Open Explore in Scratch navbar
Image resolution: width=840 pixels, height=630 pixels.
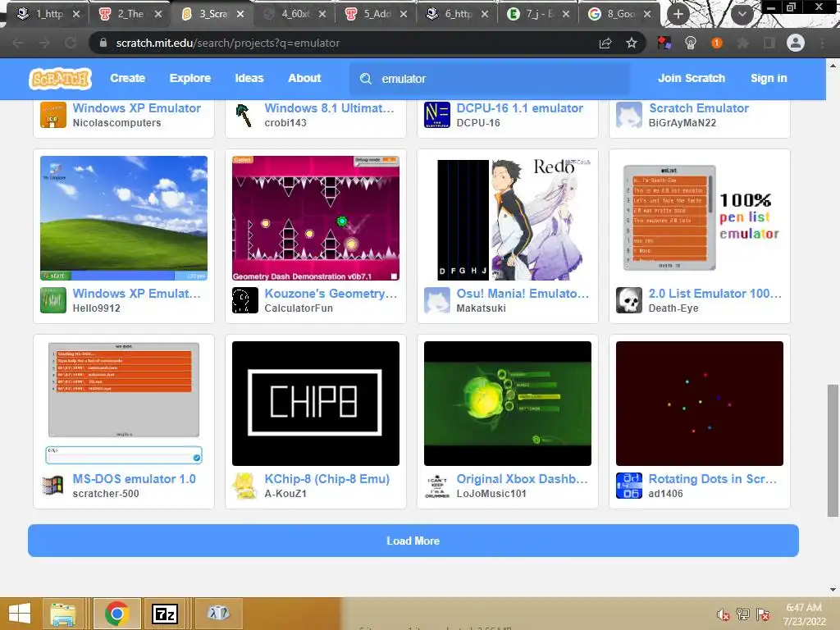[x=190, y=78]
